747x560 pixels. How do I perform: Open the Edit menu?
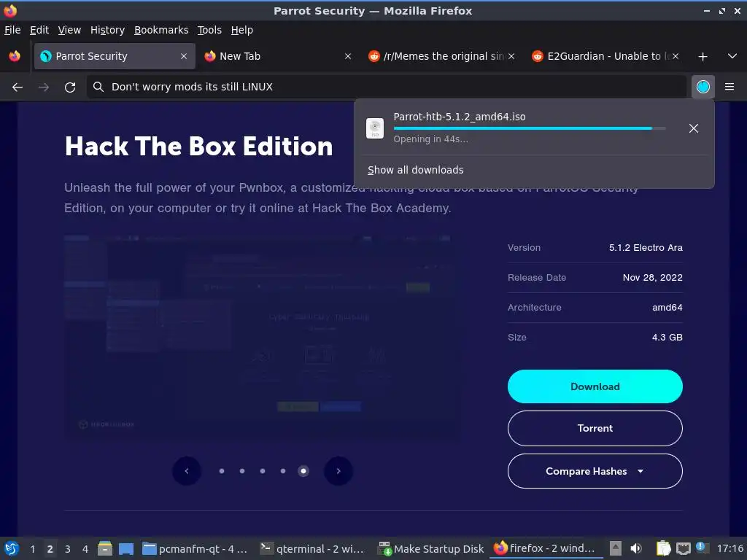39,30
